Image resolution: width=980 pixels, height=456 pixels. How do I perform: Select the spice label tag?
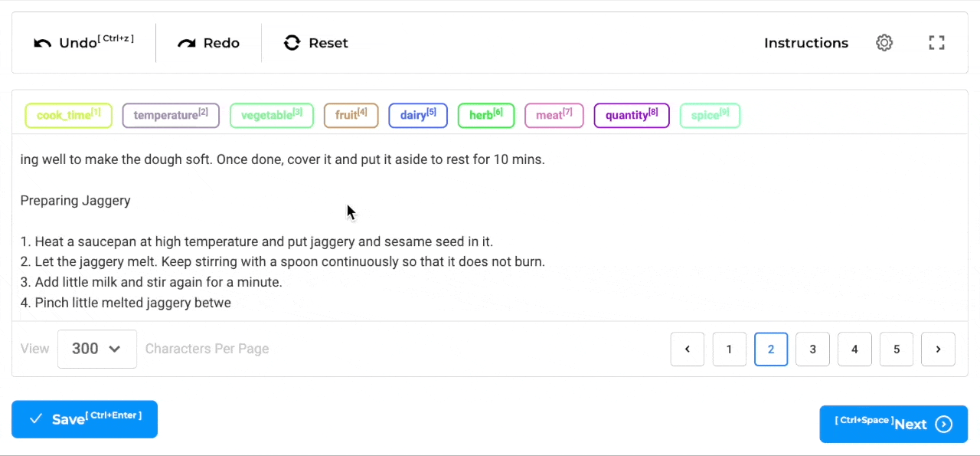click(x=710, y=115)
